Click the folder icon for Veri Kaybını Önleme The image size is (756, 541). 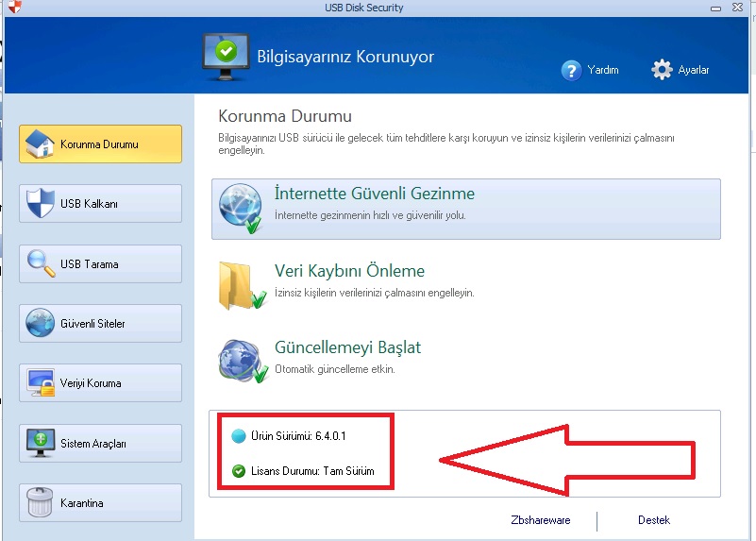point(242,285)
